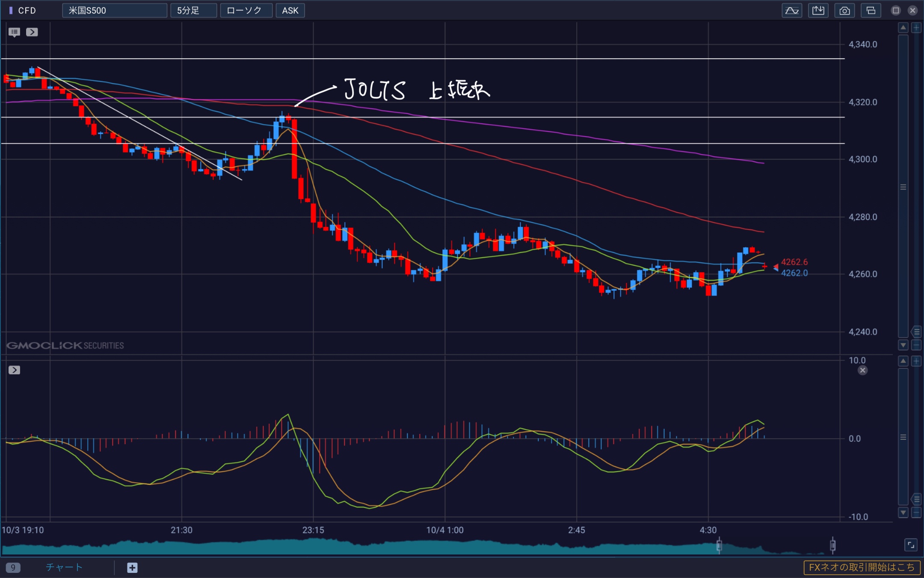Toggle the ASK price type button
Image resolution: width=924 pixels, height=578 pixels.
pos(290,11)
